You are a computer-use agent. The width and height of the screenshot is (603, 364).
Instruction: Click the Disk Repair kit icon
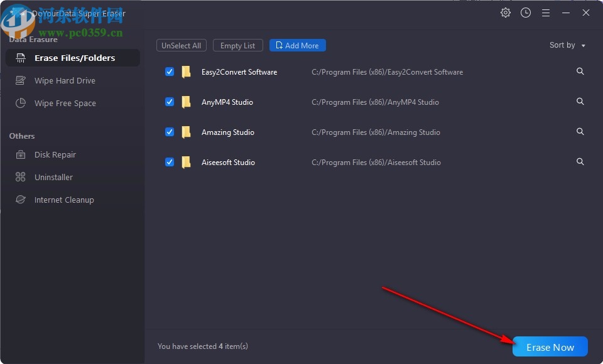(x=20, y=154)
